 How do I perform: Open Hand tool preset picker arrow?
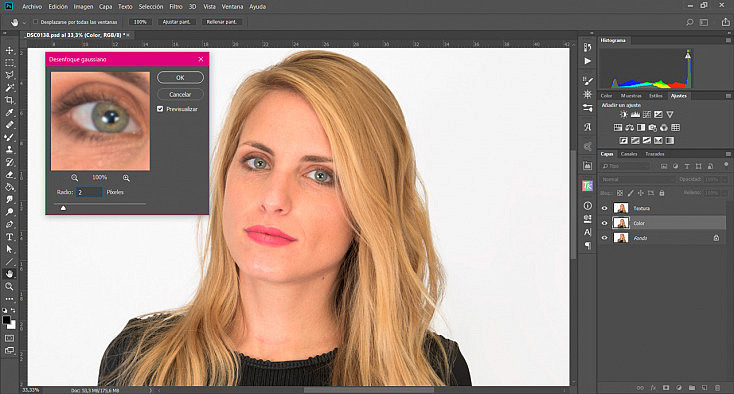pos(24,22)
